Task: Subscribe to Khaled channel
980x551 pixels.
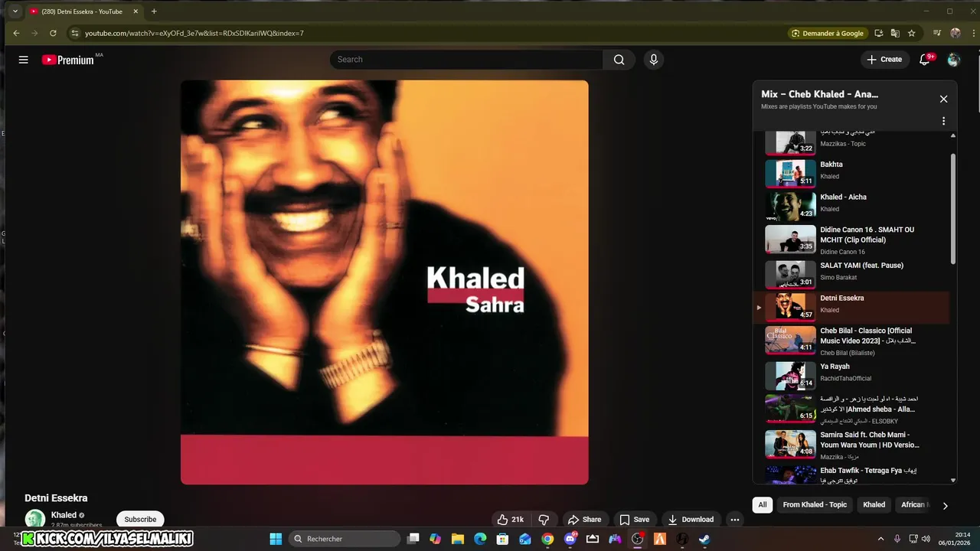Action: [x=140, y=520]
